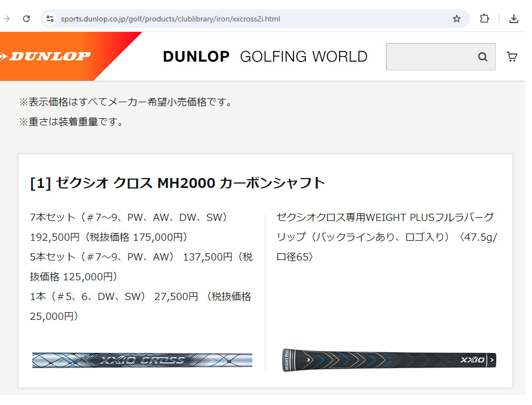532x405 pixels.
Task: Bookmark this page with the star icon
Action: click(x=457, y=19)
